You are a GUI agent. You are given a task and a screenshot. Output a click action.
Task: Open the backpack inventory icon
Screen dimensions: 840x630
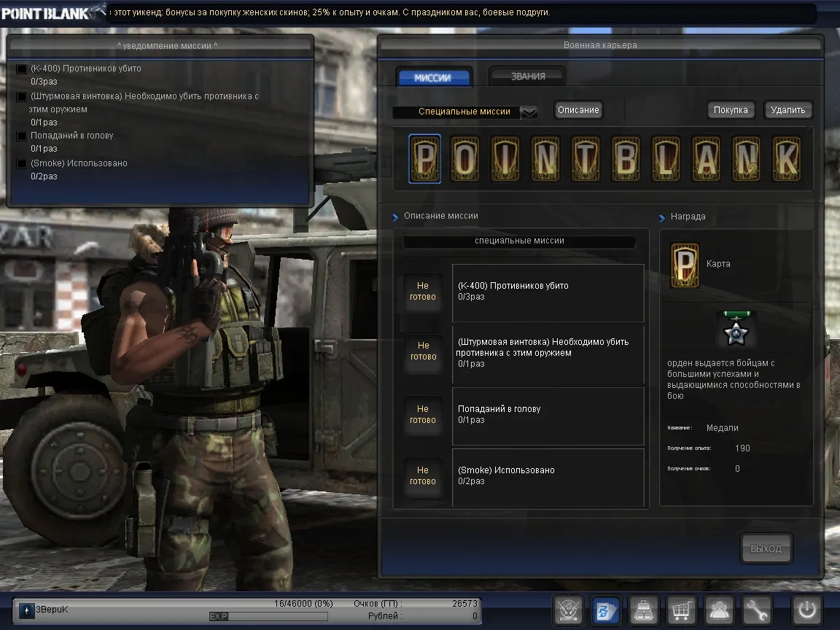[x=643, y=610]
